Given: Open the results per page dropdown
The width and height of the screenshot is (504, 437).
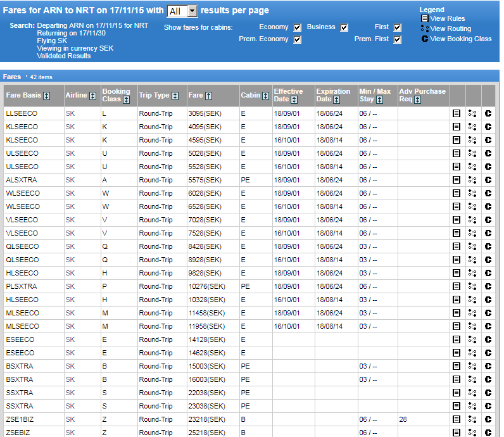Looking at the screenshot, I should coord(182,11).
